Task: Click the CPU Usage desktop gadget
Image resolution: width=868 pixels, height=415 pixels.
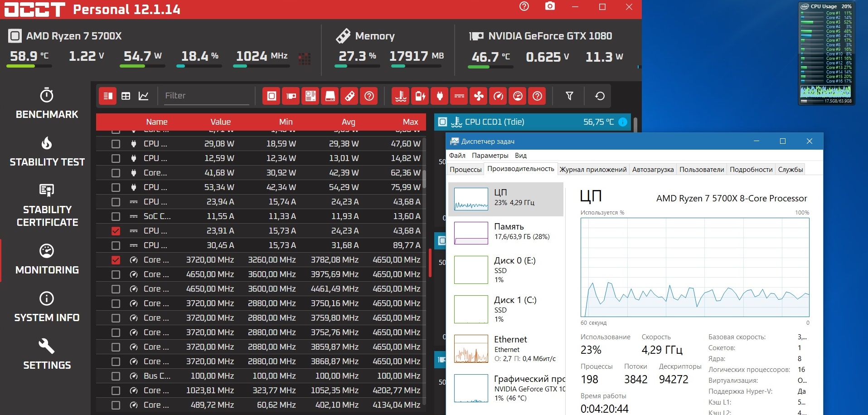Action: click(826, 53)
